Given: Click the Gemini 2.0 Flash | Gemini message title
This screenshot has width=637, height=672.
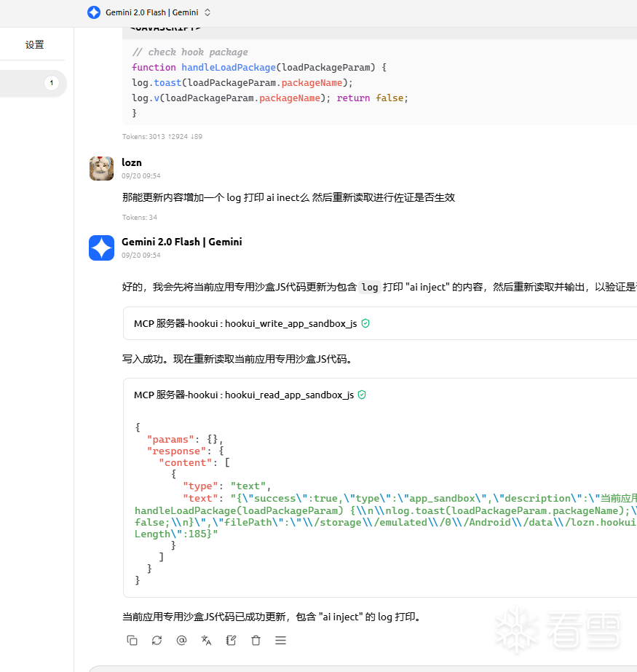Looking at the screenshot, I should 182,242.
